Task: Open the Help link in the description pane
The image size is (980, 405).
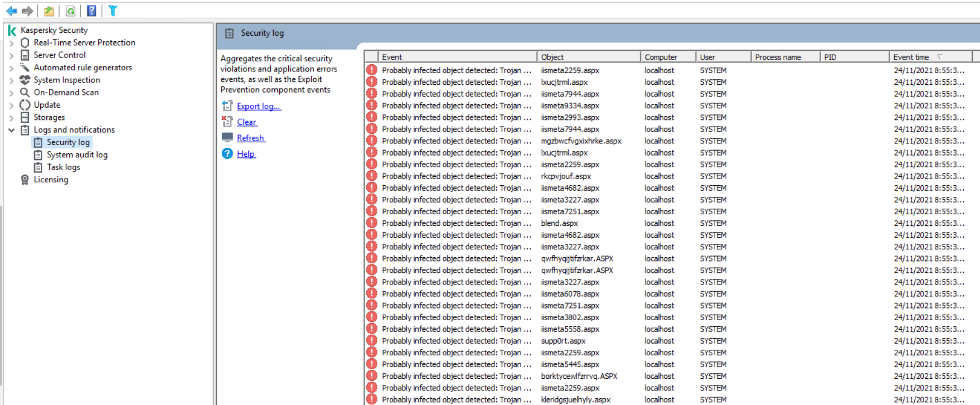Action: click(246, 154)
